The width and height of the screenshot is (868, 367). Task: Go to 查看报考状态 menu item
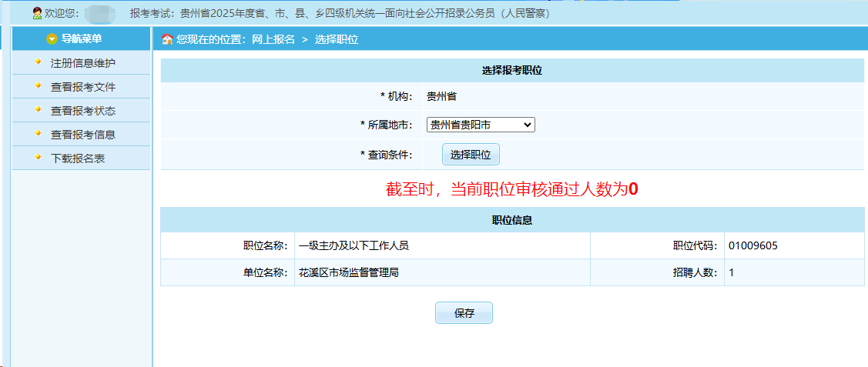[82, 111]
